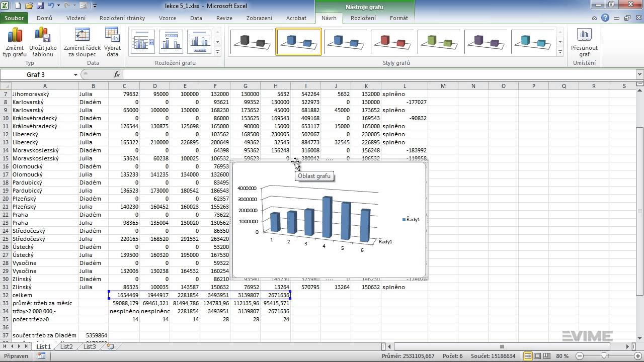This screenshot has width=644, height=362.
Task: Click cell containing 'celkem'
Action: (45, 295)
